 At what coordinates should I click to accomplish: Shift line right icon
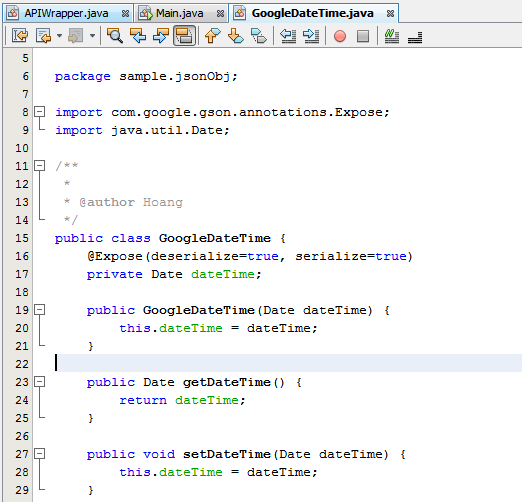coord(311,36)
